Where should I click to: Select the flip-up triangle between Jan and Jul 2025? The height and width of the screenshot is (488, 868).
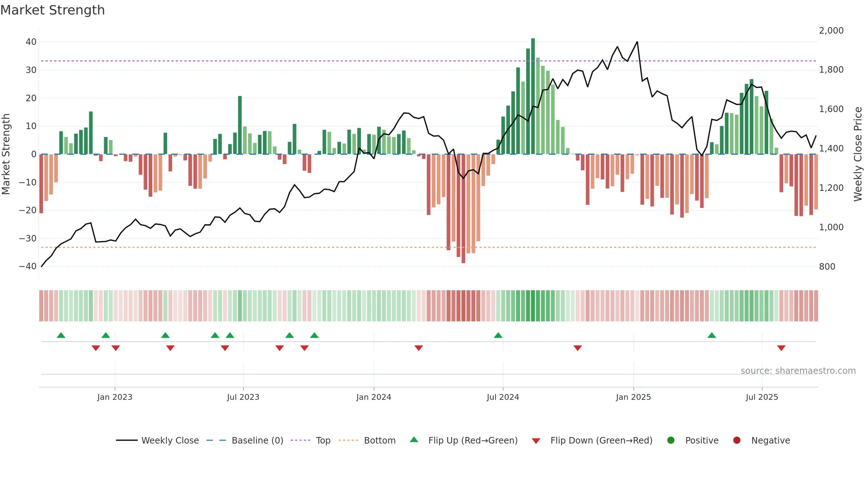[712, 335]
